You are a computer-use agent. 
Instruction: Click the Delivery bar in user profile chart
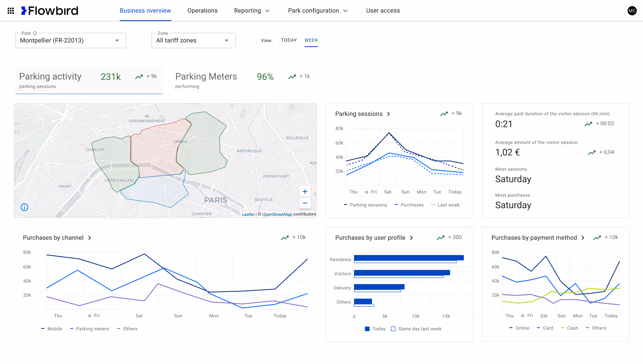pos(379,287)
